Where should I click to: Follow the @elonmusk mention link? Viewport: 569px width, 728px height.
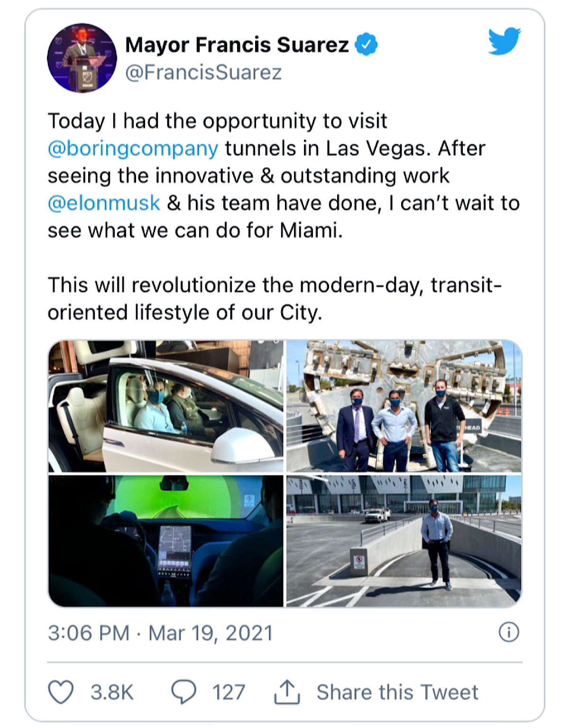point(104,203)
